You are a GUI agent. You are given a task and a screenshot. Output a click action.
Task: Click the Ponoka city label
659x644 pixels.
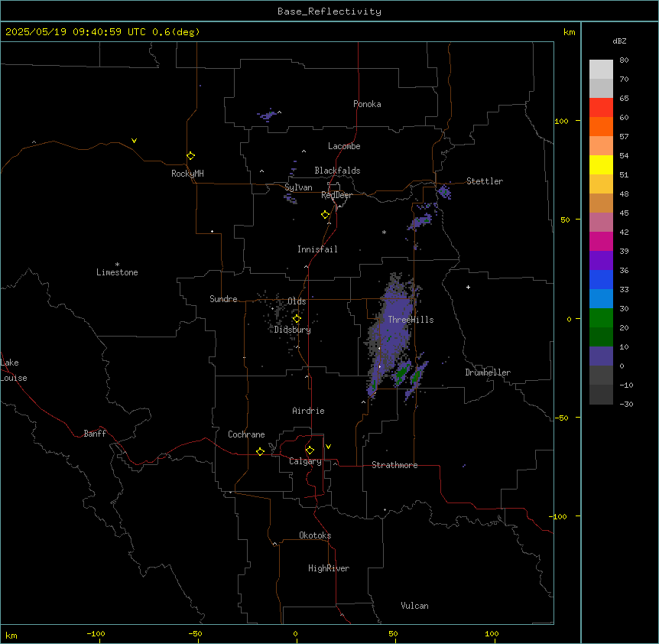367,104
